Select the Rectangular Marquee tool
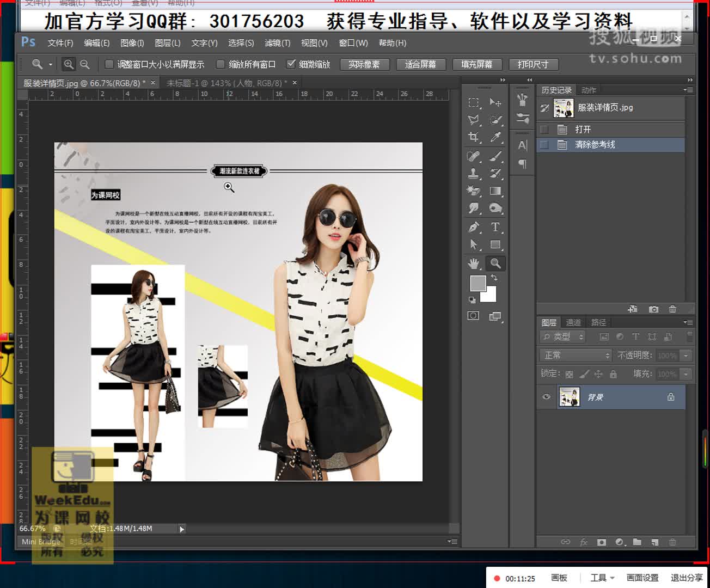Image resolution: width=710 pixels, height=588 pixels. click(474, 102)
